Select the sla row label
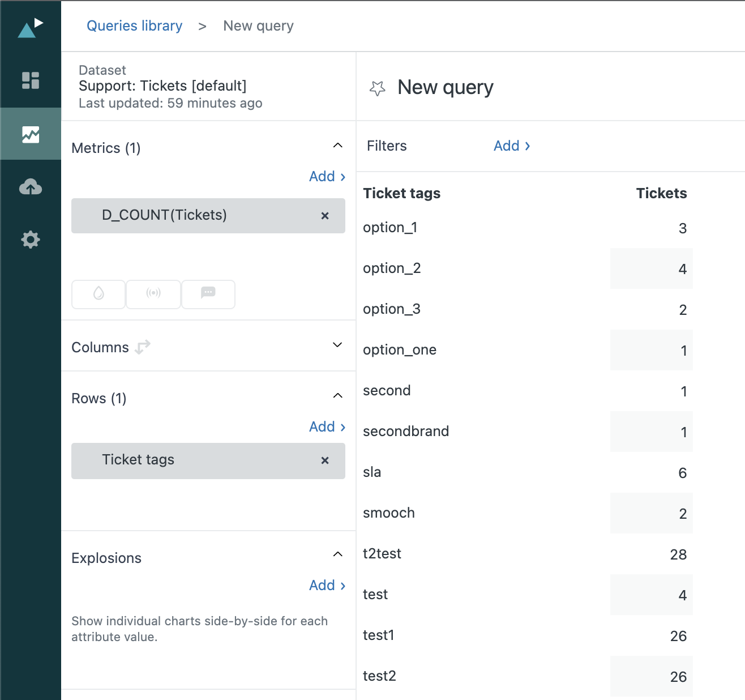This screenshot has height=700, width=745. [372, 472]
